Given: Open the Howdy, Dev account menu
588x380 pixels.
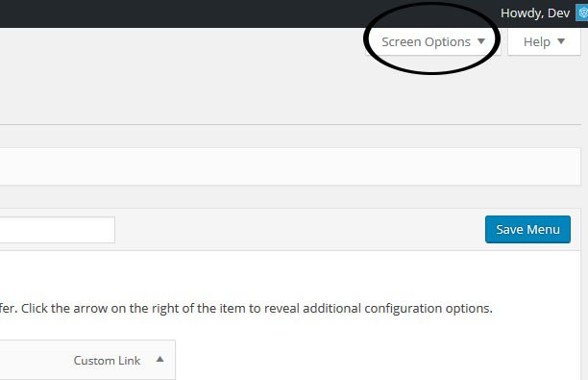Looking at the screenshot, I should (x=535, y=13).
